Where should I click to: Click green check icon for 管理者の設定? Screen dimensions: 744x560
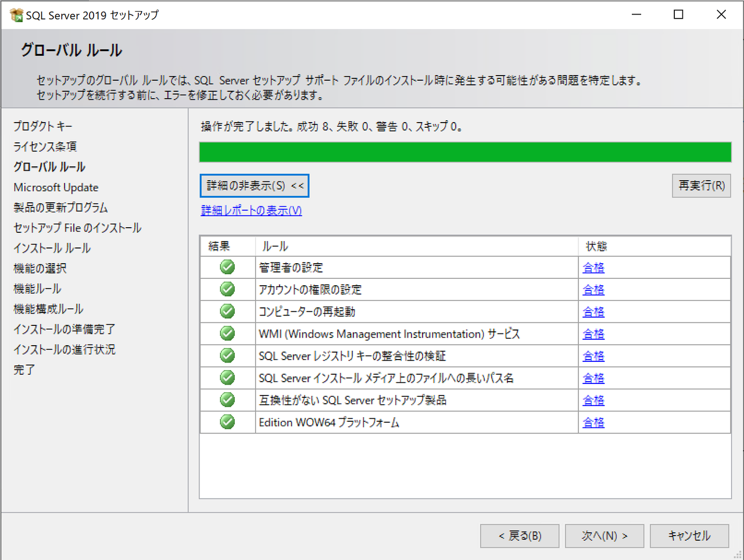(227, 267)
